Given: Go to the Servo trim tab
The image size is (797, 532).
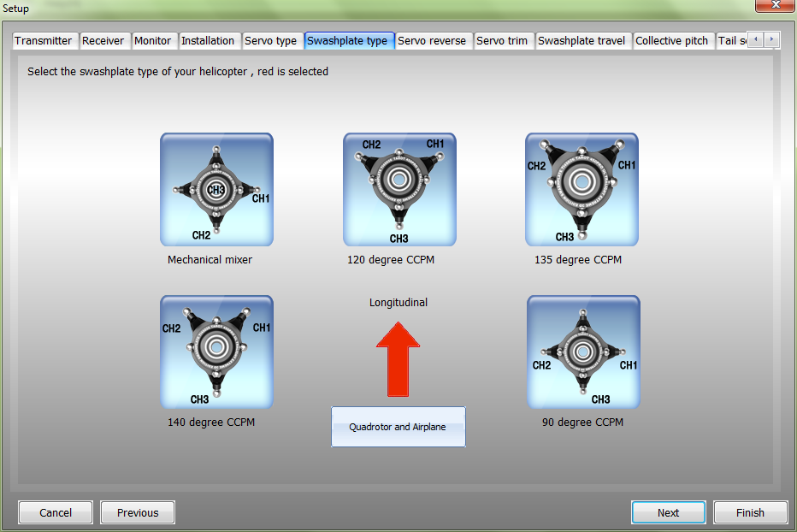Looking at the screenshot, I should point(502,41).
